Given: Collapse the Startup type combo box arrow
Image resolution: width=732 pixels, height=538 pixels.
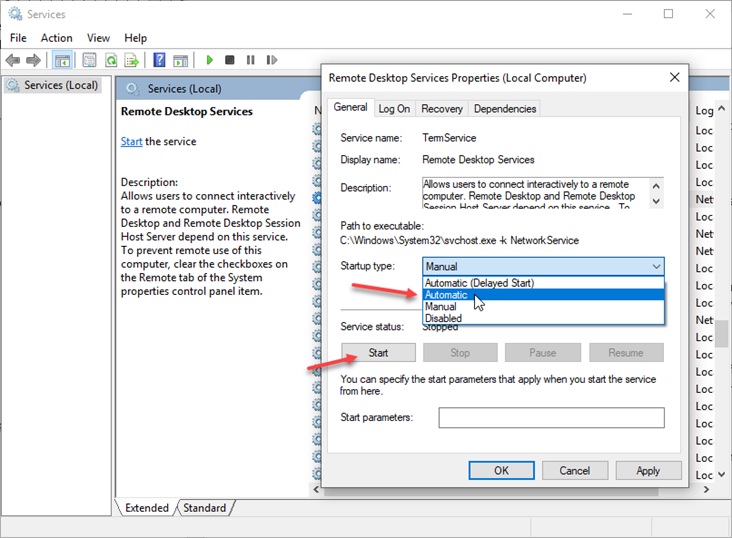Looking at the screenshot, I should click(656, 266).
